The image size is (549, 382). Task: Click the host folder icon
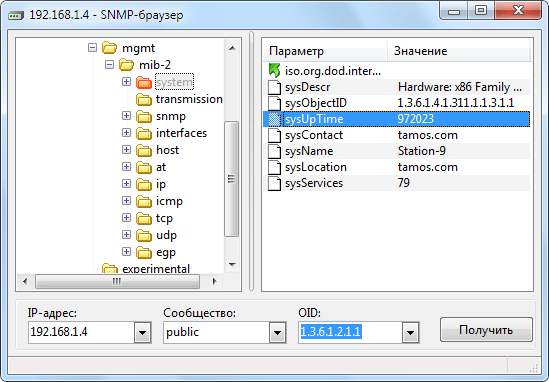pos(144,150)
